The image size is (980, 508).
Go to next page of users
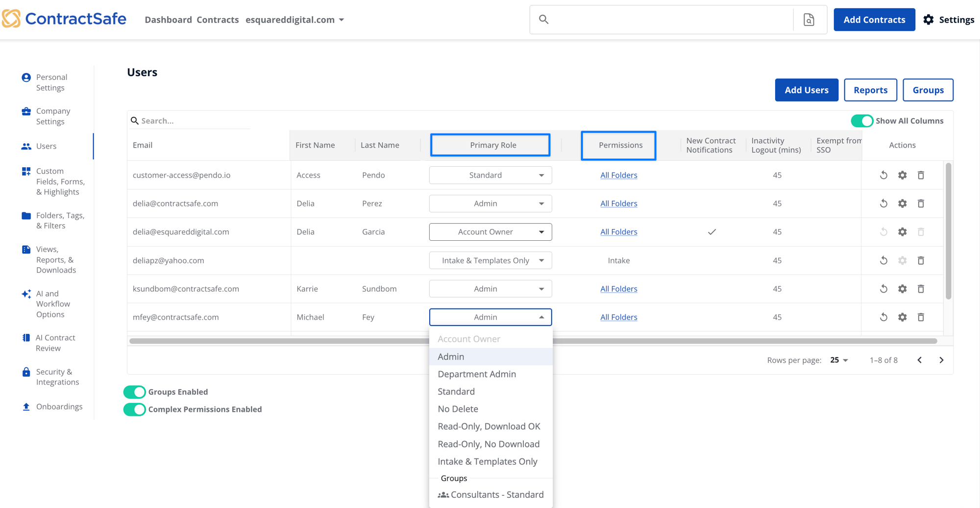click(x=941, y=360)
